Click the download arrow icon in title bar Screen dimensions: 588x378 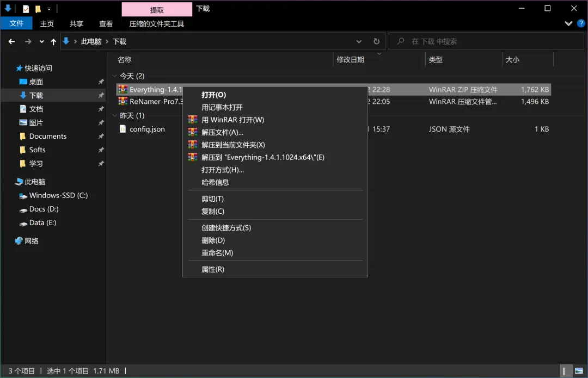coord(8,8)
